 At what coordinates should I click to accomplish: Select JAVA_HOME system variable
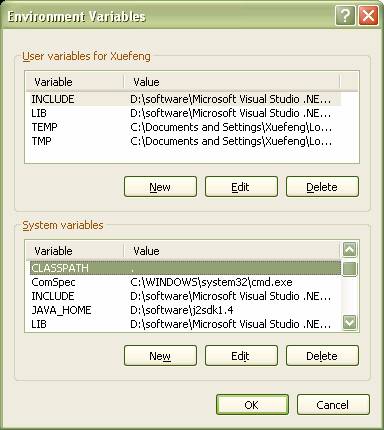point(185,310)
